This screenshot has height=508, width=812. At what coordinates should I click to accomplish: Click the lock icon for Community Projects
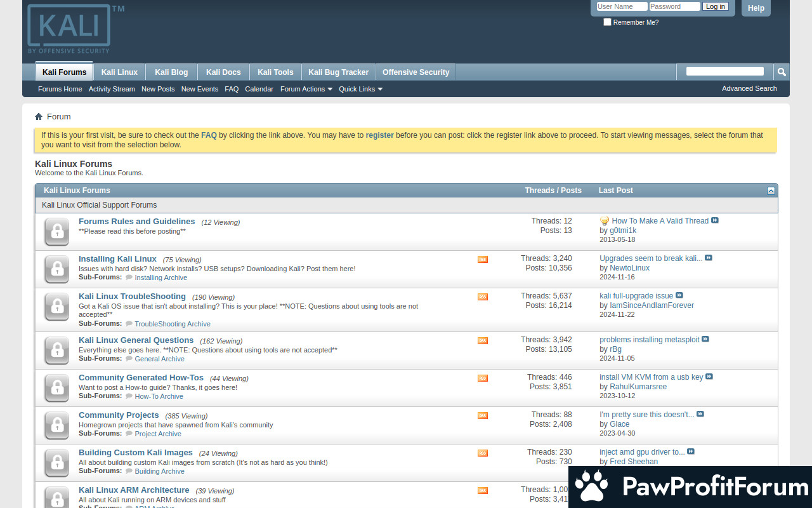pos(57,425)
